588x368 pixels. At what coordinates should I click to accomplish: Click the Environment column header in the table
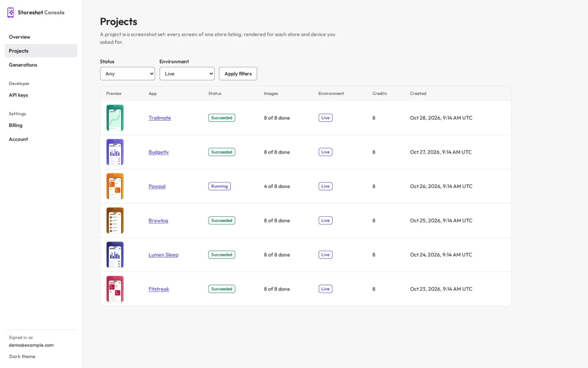point(331,94)
